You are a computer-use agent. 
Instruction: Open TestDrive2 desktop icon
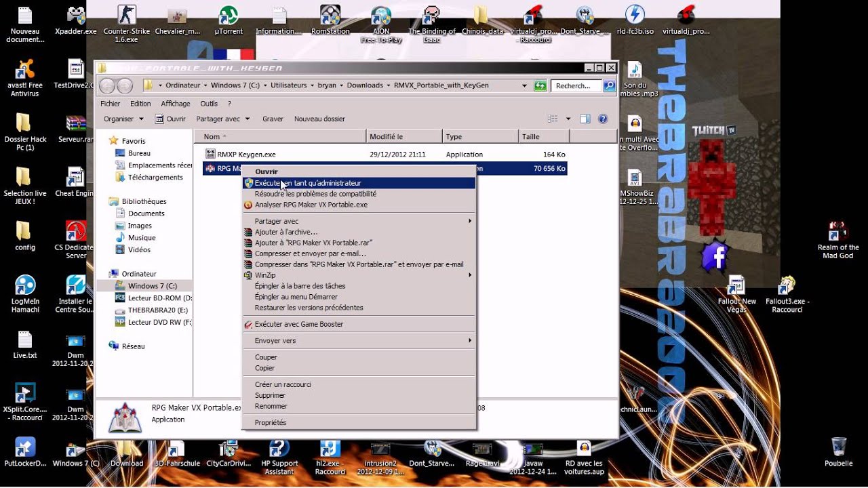75,75
